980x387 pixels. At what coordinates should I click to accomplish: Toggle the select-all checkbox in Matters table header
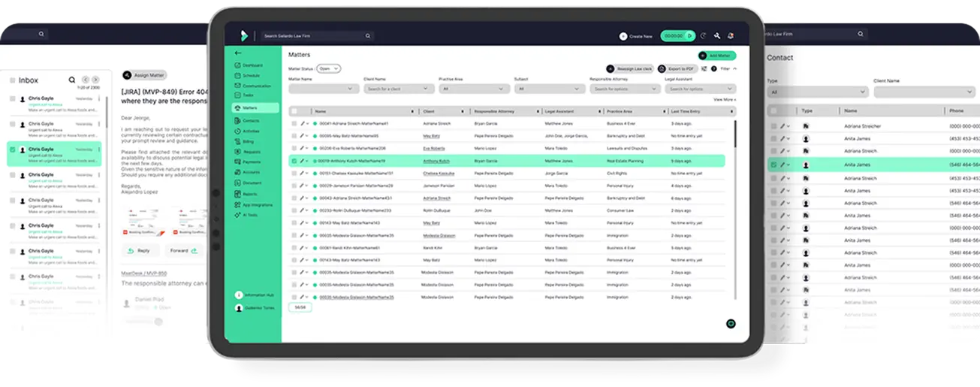[x=294, y=111]
